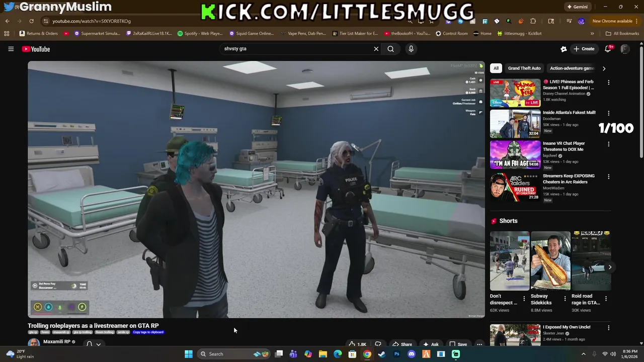Open the account avatar menu

pyautogui.click(x=625, y=49)
